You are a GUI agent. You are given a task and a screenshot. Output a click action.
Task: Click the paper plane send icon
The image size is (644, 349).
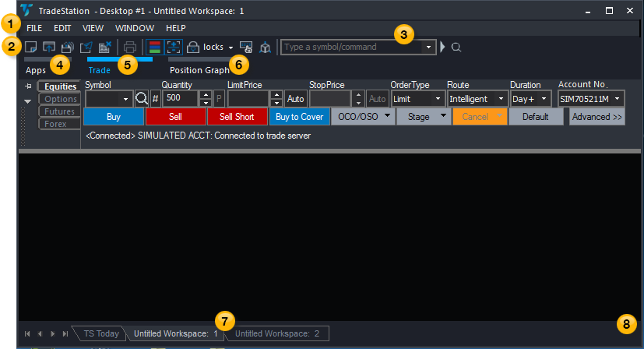click(x=86, y=47)
